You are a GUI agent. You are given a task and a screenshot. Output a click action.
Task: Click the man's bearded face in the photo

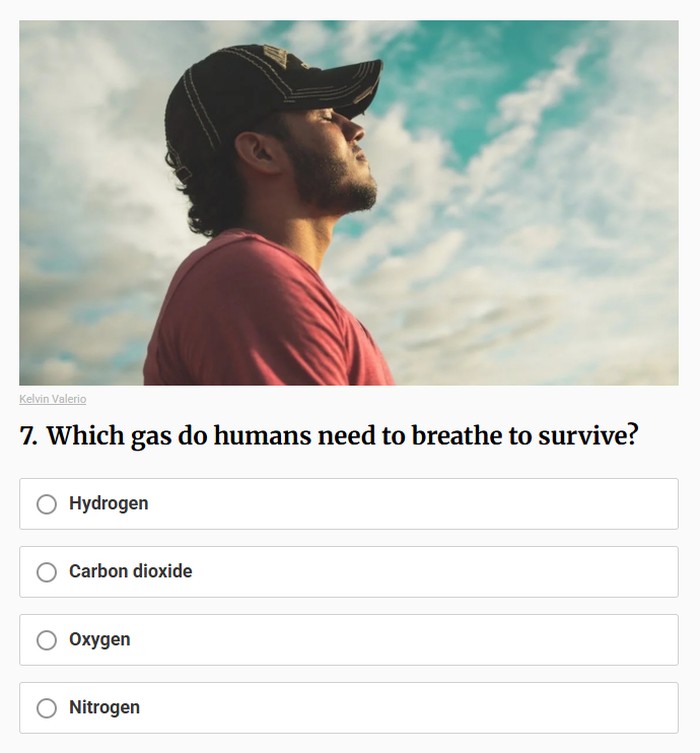(335, 160)
